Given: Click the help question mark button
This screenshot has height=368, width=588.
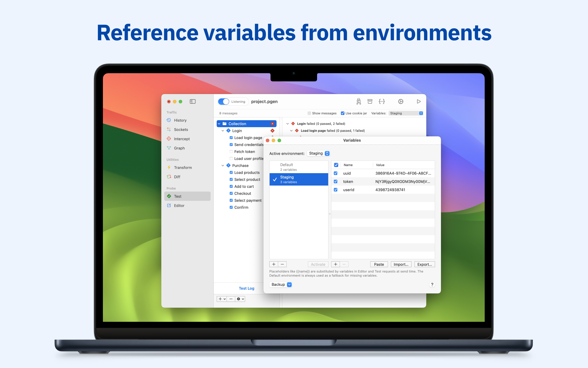Looking at the screenshot, I should 432,285.
